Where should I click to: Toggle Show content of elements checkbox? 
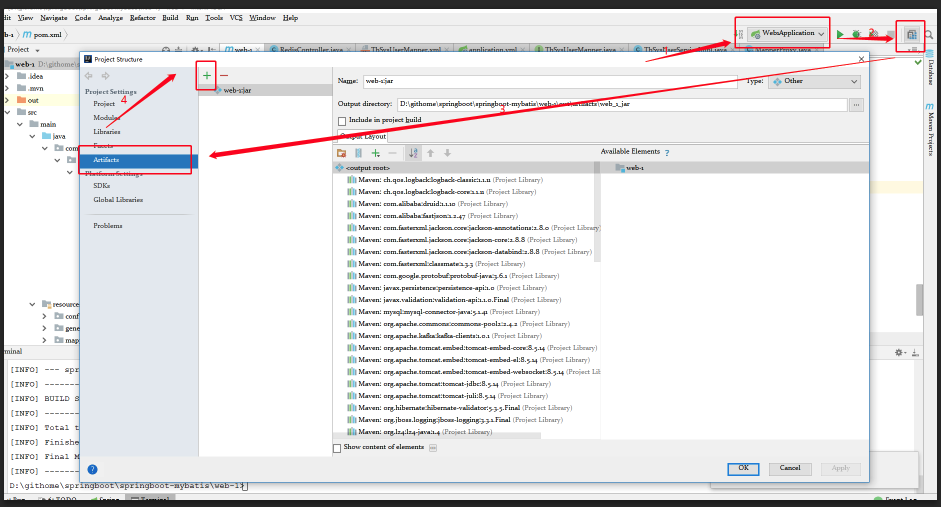[337, 448]
